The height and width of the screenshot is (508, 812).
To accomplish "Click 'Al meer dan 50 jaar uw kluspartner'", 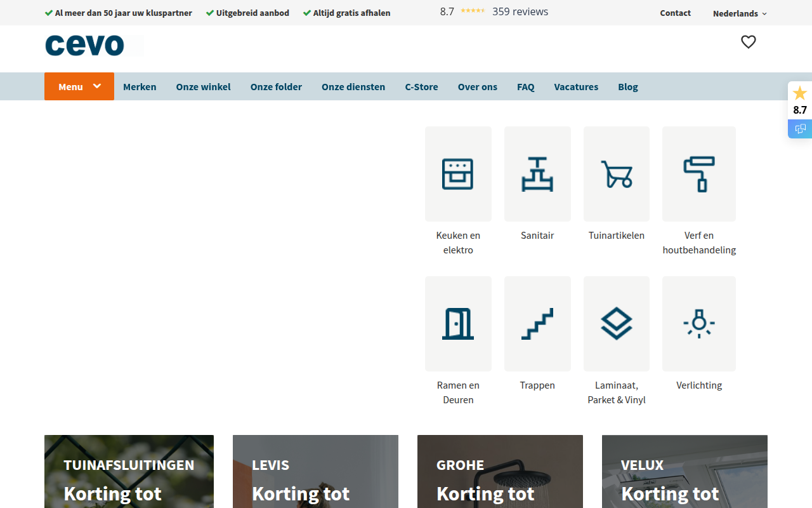I will (124, 13).
